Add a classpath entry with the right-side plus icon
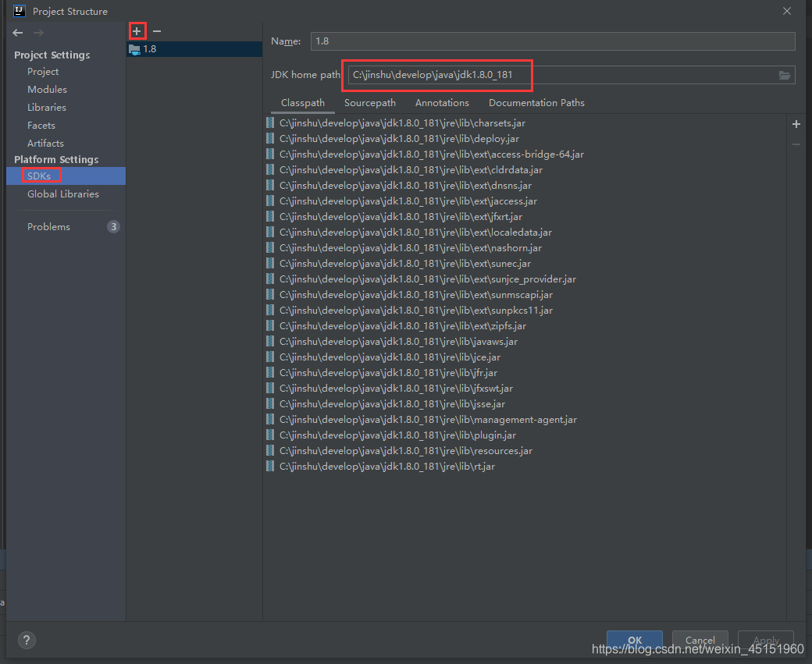Image resolution: width=812 pixels, height=664 pixels. pos(796,123)
